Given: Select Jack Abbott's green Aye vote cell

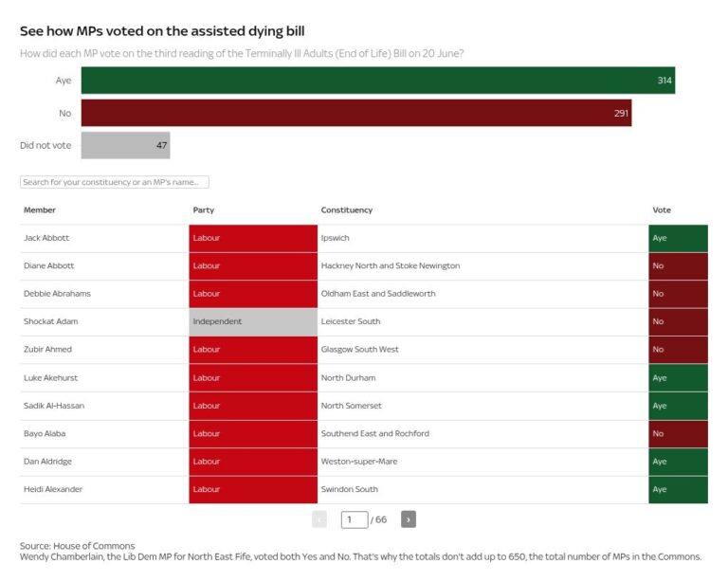Looking at the screenshot, I should (x=678, y=238).
